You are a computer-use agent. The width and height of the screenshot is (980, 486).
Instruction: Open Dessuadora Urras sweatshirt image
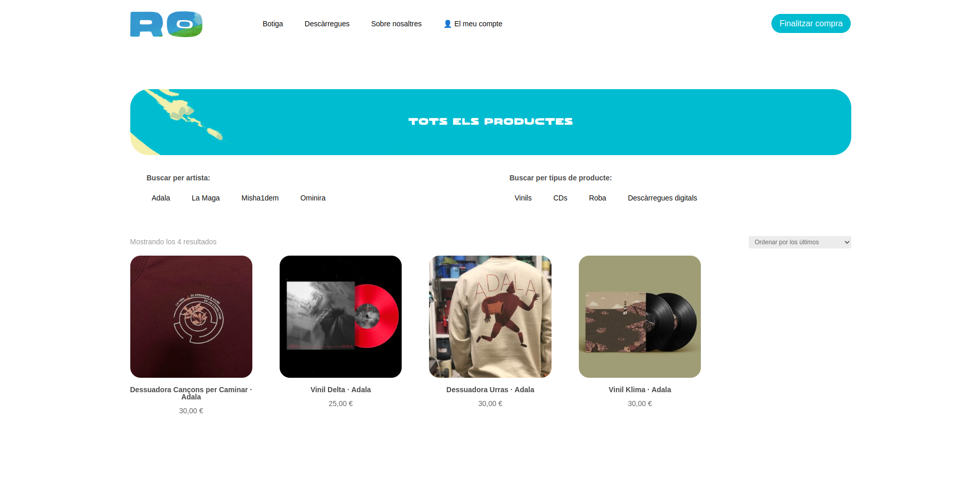point(490,316)
